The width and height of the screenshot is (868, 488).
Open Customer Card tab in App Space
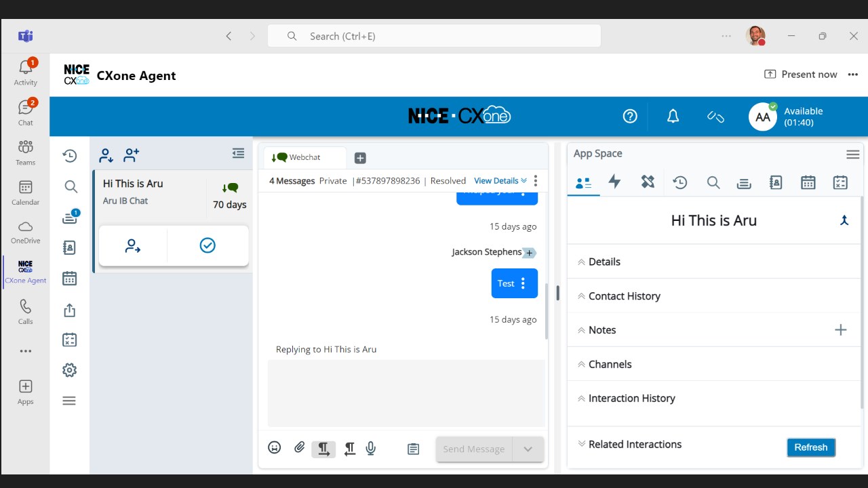pyautogui.click(x=583, y=182)
